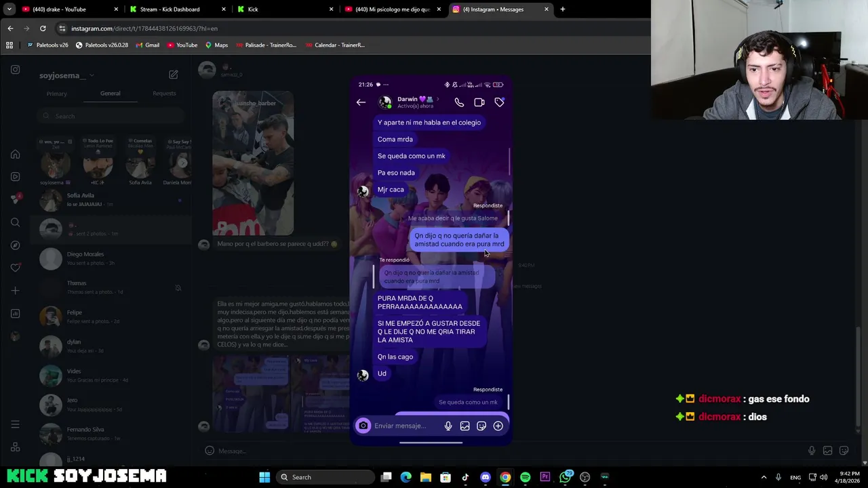The height and width of the screenshot is (488, 868).
Task: Expand the soyjosema_ account switcher chevron
Action: (x=92, y=75)
